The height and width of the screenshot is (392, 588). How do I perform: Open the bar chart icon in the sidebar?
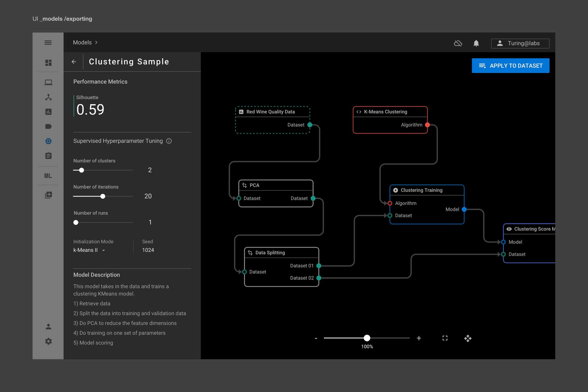(48, 112)
